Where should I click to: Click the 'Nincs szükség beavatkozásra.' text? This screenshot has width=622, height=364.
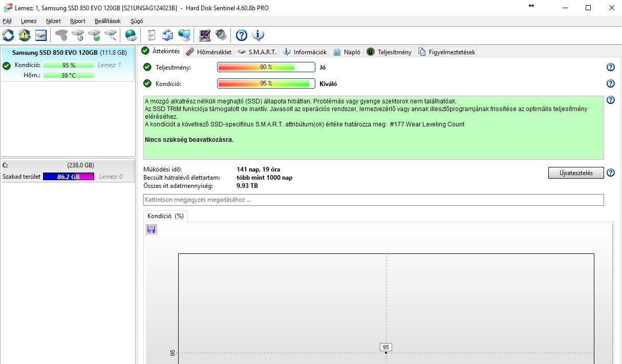click(189, 139)
